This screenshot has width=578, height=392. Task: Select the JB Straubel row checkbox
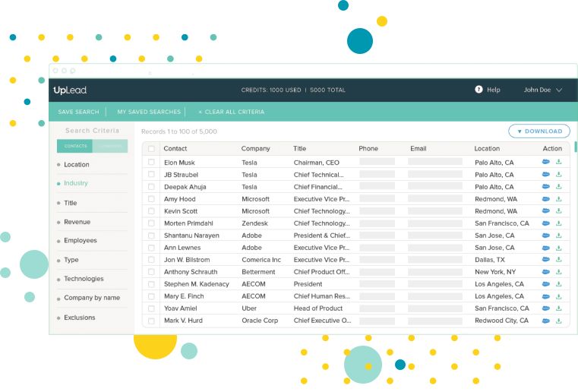point(151,174)
